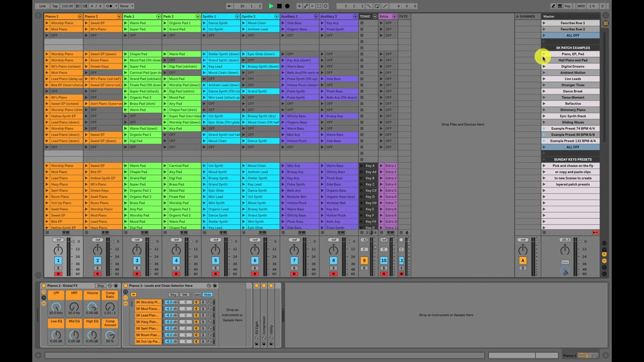Click the Link button
The height and width of the screenshot is (362, 644).
[42, 6]
